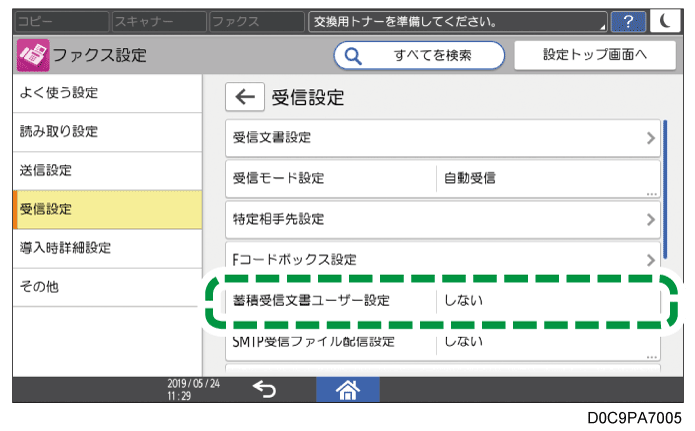Enter energy saver mode via moon icon

[x=665, y=21]
